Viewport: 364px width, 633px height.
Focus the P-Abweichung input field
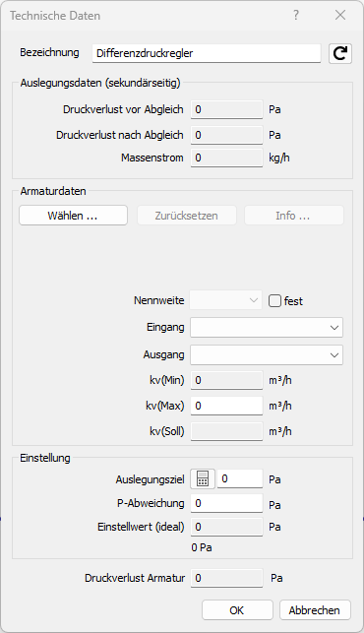226,503
